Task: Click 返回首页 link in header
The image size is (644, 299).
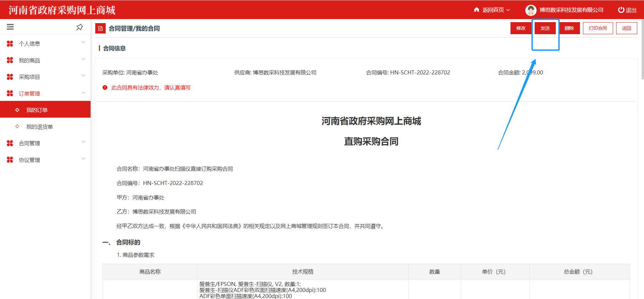Action: [x=493, y=10]
